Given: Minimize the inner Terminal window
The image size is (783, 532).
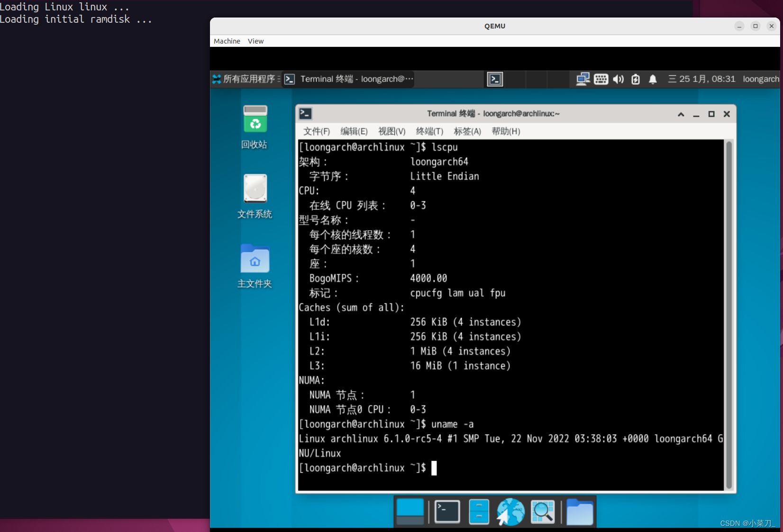Looking at the screenshot, I should (696, 114).
